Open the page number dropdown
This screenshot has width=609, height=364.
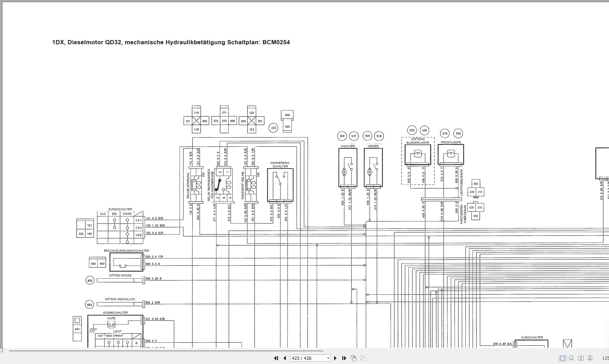[x=328, y=358]
